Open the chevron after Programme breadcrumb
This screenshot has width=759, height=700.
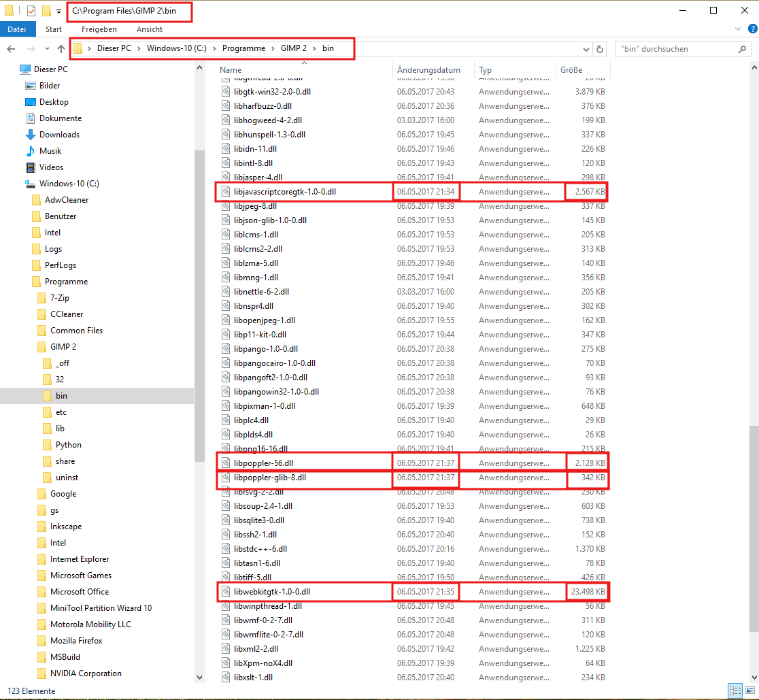tap(273, 48)
